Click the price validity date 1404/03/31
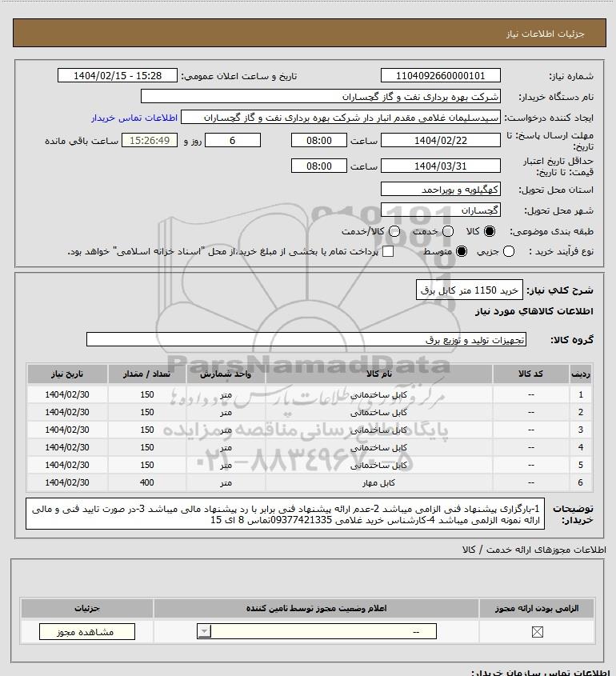 pyautogui.click(x=441, y=166)
